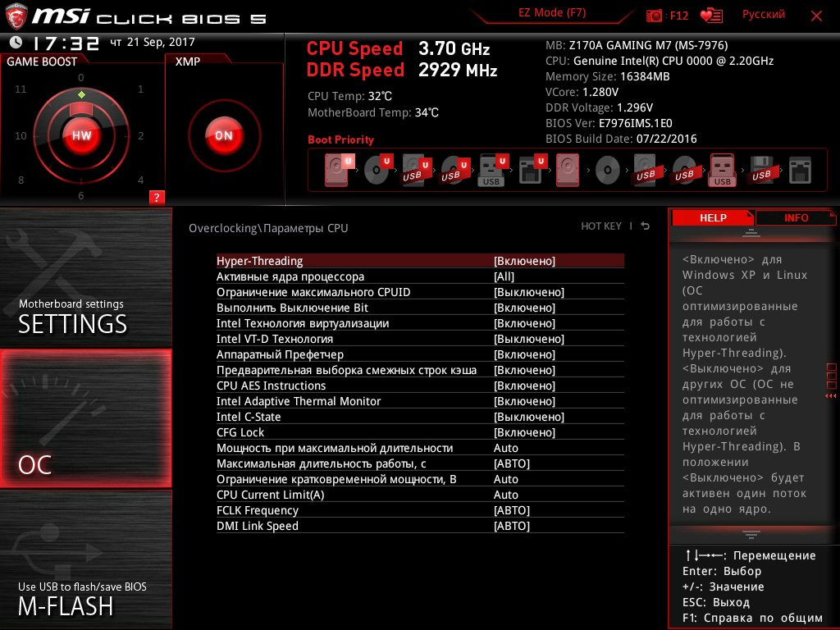Toggle Ограничение максимального CPUID
Screen dimensions: 840x630
coord(420,292)
